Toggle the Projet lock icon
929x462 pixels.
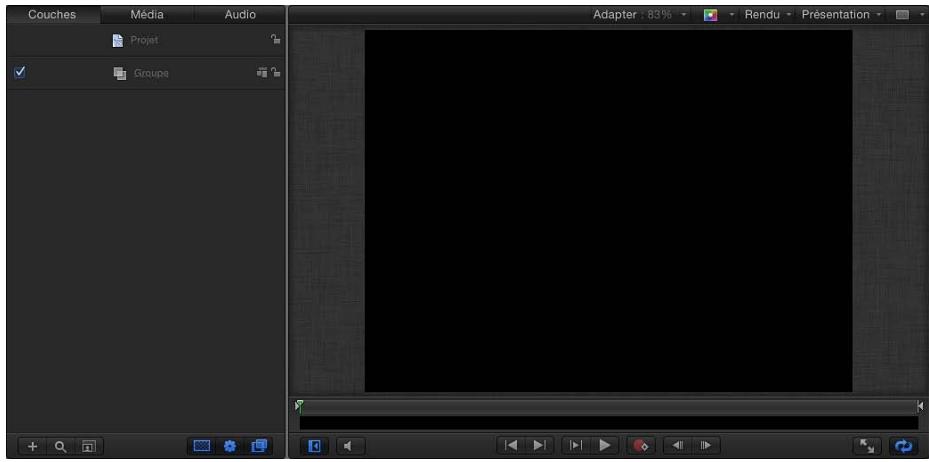(x=276, y=40)
